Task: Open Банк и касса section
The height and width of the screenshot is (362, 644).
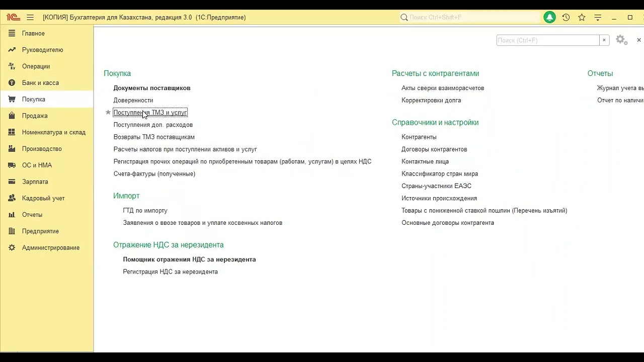Action: click(40, 83)
